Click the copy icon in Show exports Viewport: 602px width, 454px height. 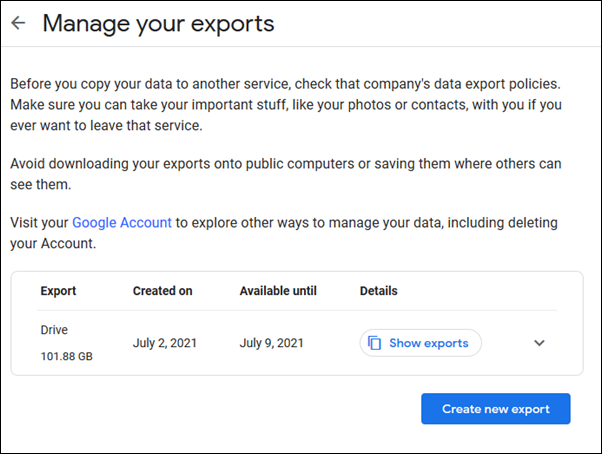374,343
